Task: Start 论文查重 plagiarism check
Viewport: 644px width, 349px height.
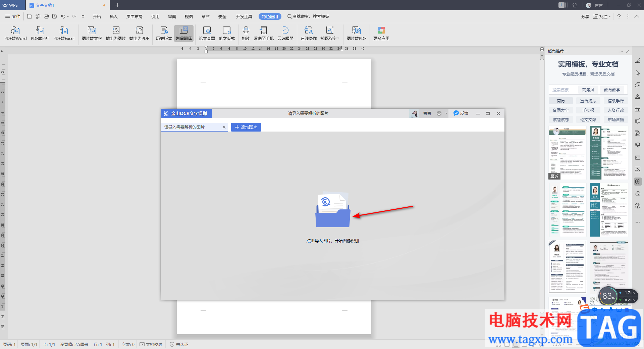Action: 207,34
